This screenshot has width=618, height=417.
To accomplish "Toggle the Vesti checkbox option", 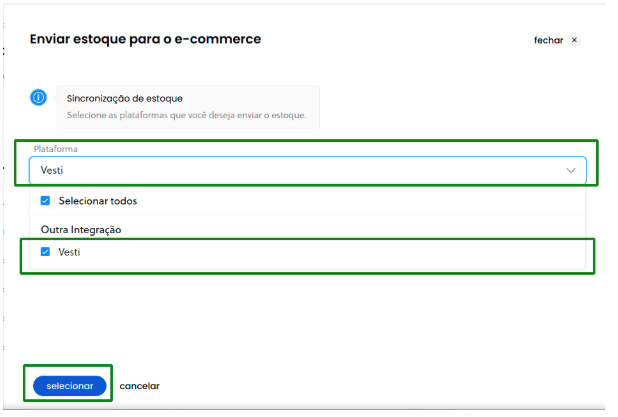I will [x=45, y=252].
